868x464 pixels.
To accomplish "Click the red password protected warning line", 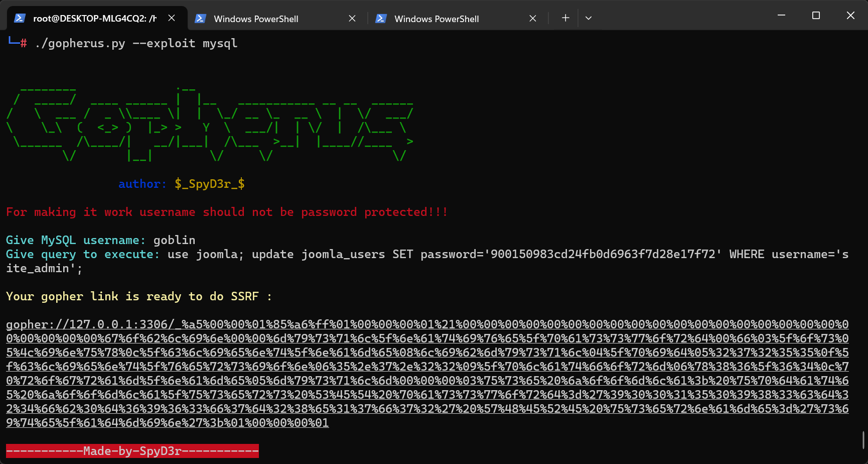I will click(226, 212).
